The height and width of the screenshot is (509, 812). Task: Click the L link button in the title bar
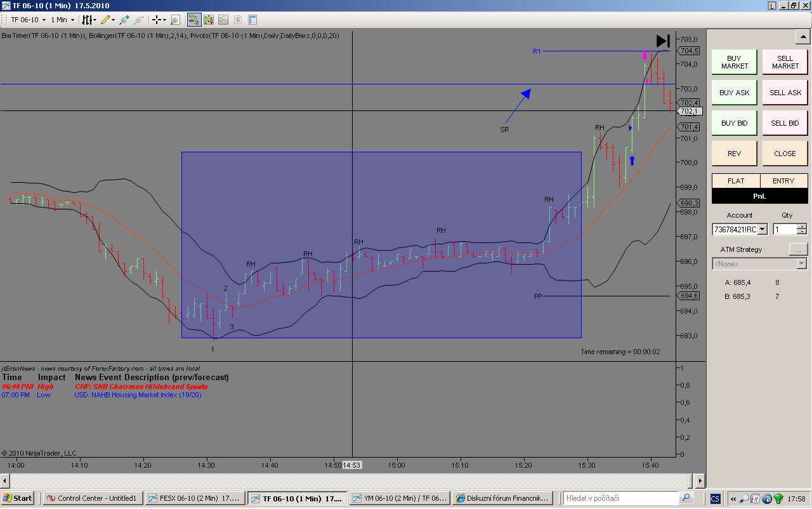772,6
